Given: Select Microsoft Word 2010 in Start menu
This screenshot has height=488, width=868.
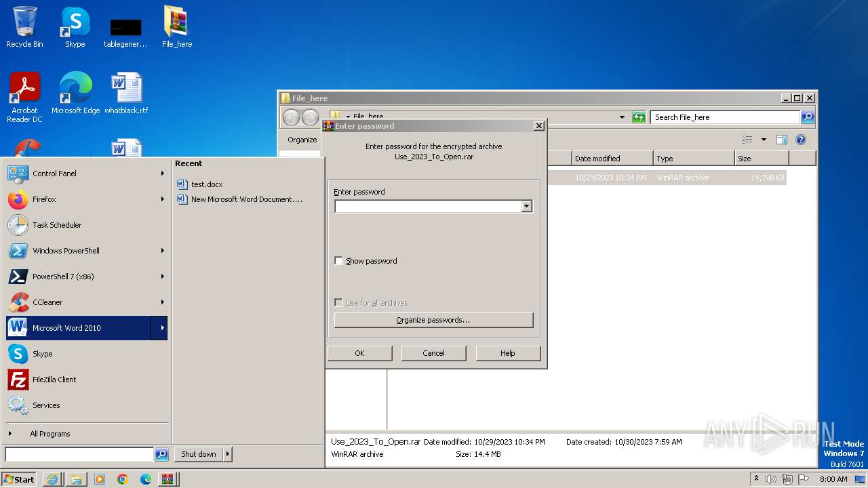Looking at the screenshot, I should click(79, 328).
